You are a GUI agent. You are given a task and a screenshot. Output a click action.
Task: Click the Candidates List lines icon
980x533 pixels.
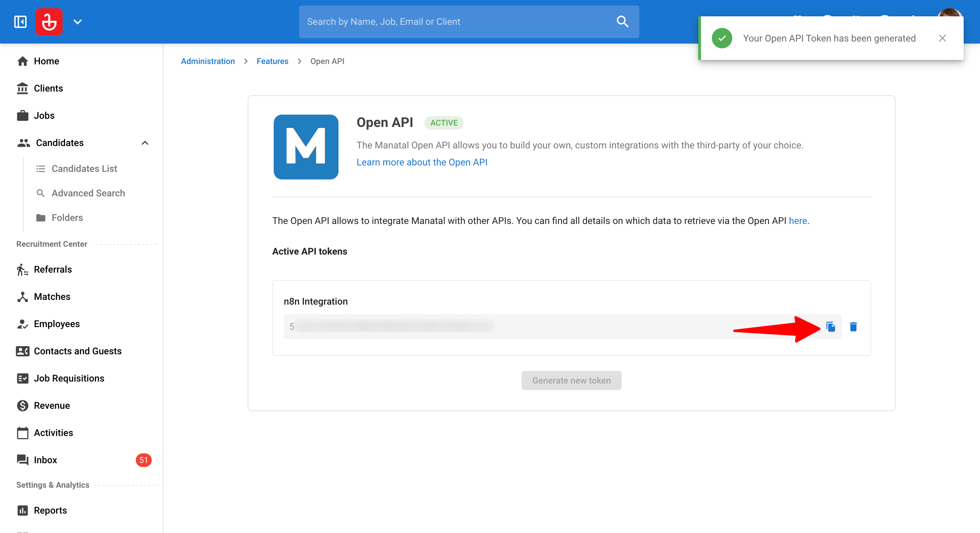(x=40, y=168)
